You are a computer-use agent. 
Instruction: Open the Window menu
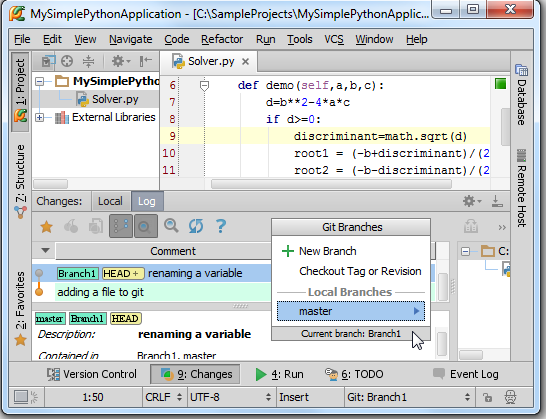coord(374,39)
